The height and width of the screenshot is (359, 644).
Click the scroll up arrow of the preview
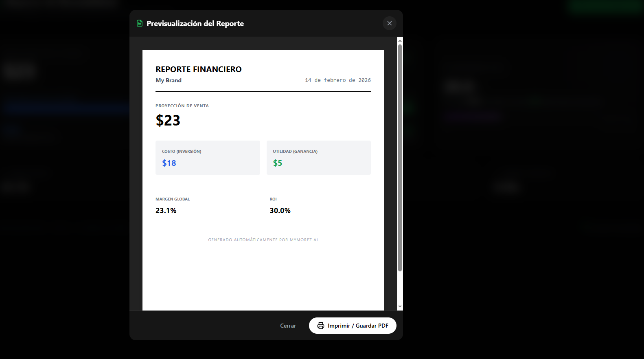(400, 40)
